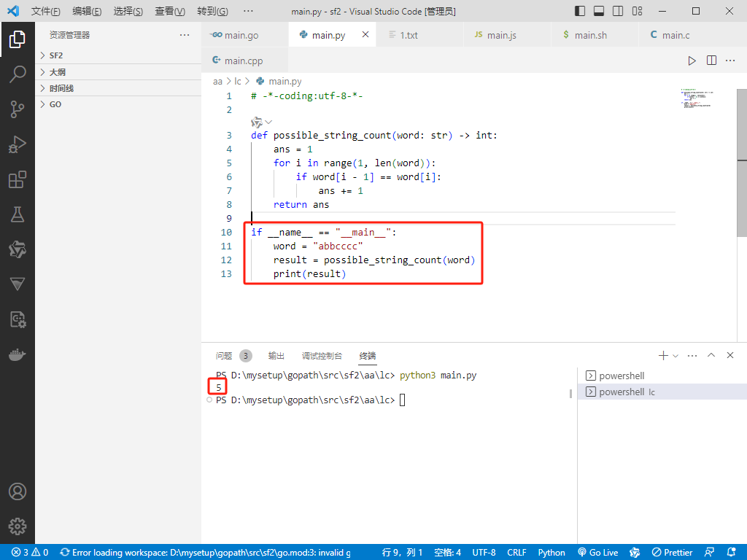Switch to the 1.txt tab
The height and width of the screenshot is (560, 747).
(x=419, y=35)
